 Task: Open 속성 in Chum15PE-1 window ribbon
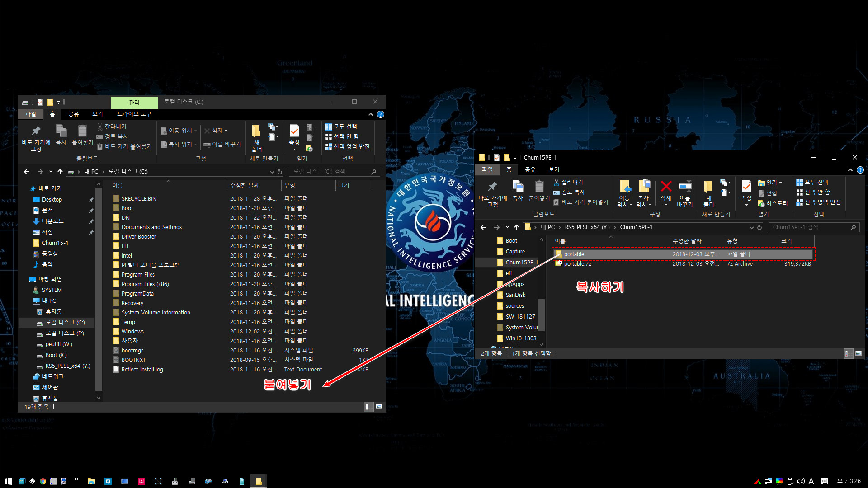point(746,193)
